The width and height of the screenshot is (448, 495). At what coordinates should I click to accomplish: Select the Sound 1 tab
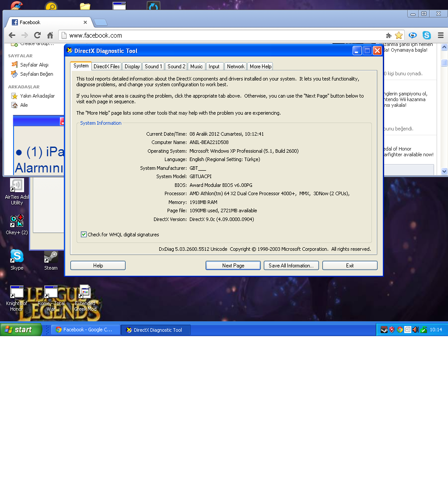point(153,67)
